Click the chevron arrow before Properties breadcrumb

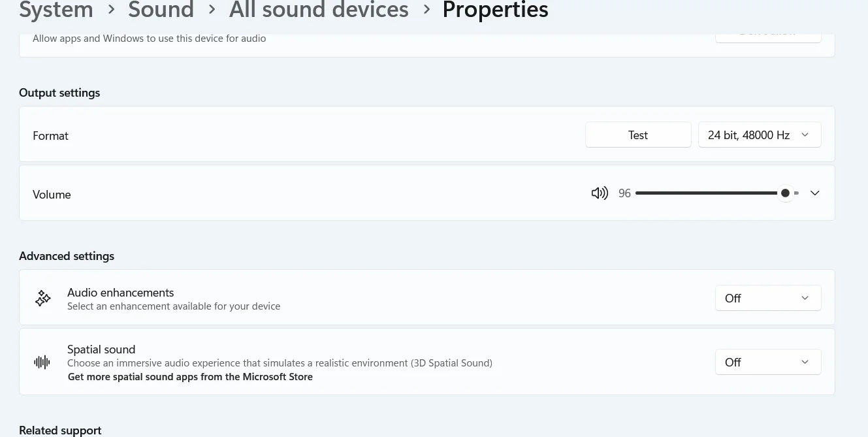pyautogui.click(x=426, y=10)
